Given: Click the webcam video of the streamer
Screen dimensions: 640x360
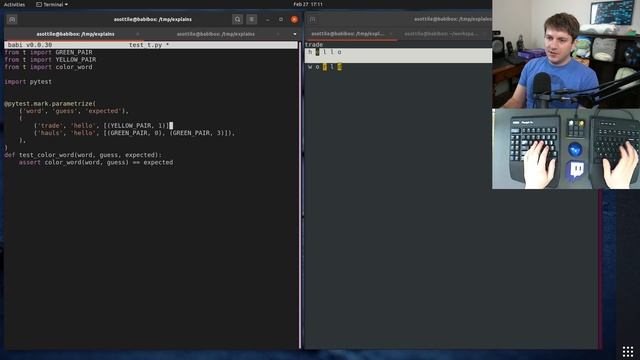Looking at the screenshot, I should click(566, 54).
